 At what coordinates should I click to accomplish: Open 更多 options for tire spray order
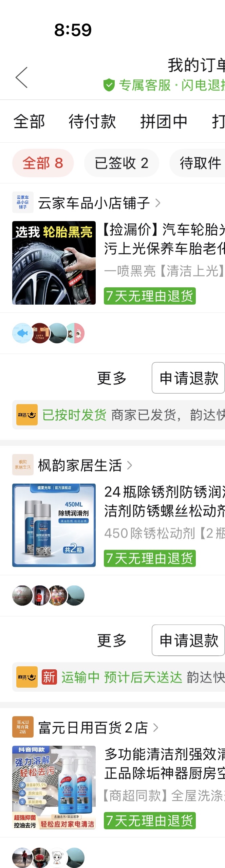tap(112, 378)
